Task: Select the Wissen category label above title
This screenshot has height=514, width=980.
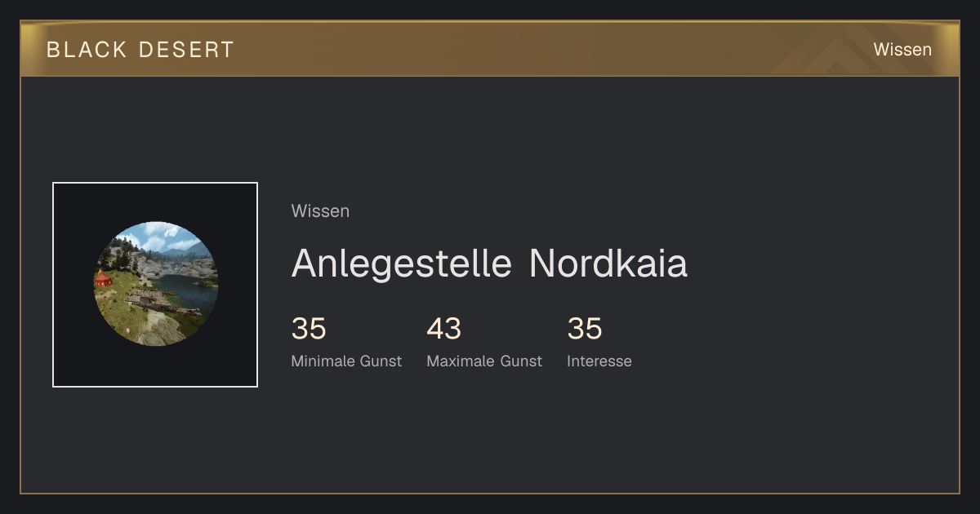Action: (x=320, y=211)
